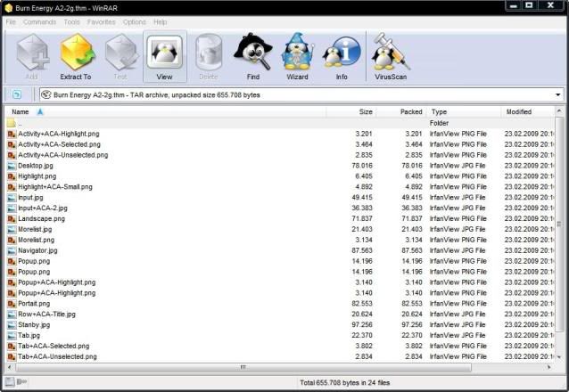Click type cell of Landscape.png row
Screen dimensions: 569x392
coord(458,218)
